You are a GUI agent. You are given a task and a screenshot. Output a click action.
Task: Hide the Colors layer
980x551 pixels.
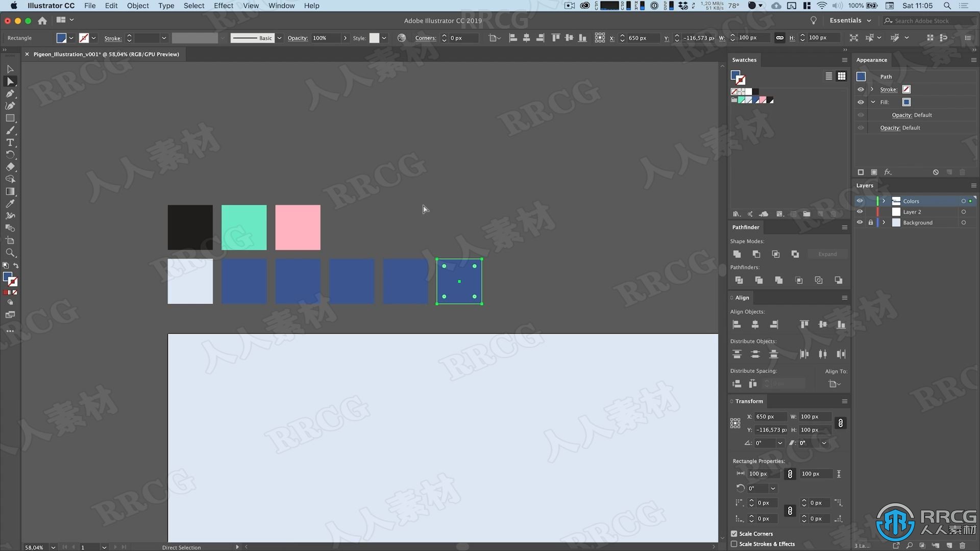(860, 201)
